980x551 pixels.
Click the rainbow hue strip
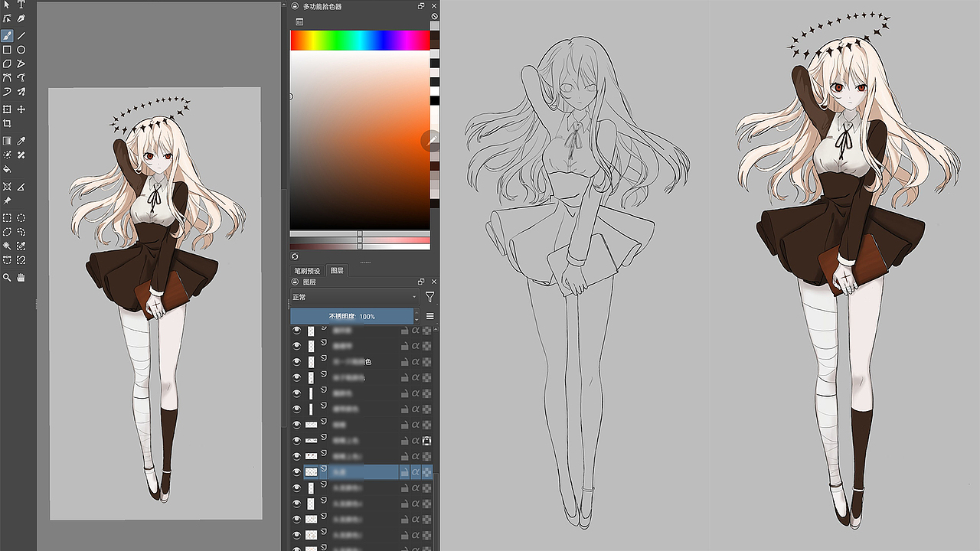pos(360,41)
